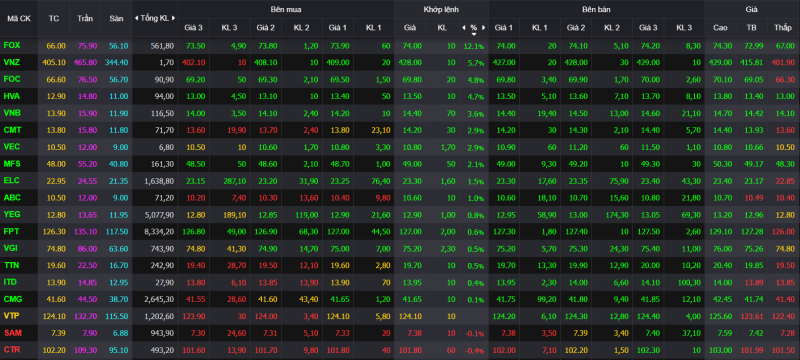Sort by the TC column header
Viewport: 800px width, 360px height.
54,18
